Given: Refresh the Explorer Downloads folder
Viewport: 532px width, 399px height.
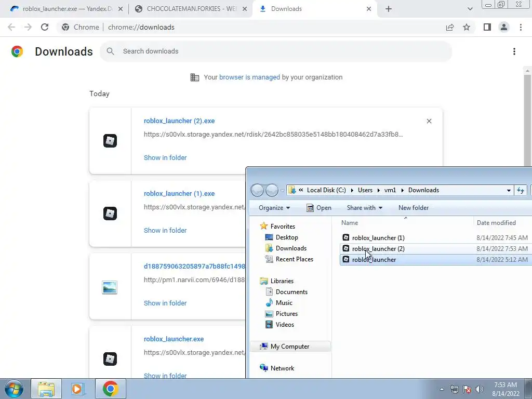Looking at the screenshot, I should [521, 190].
